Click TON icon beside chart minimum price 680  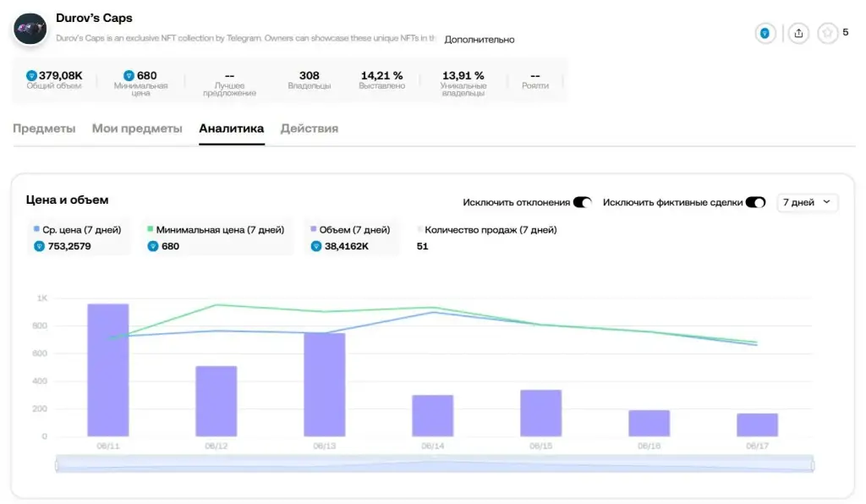click(153, 246)
